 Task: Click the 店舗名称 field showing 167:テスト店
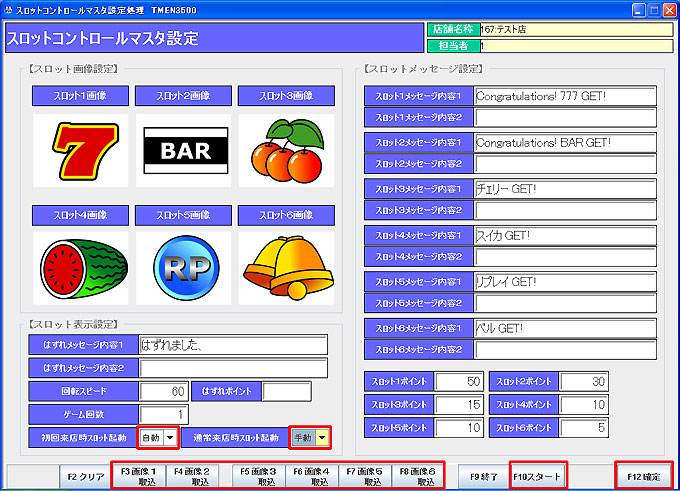(x=576, y=29)
